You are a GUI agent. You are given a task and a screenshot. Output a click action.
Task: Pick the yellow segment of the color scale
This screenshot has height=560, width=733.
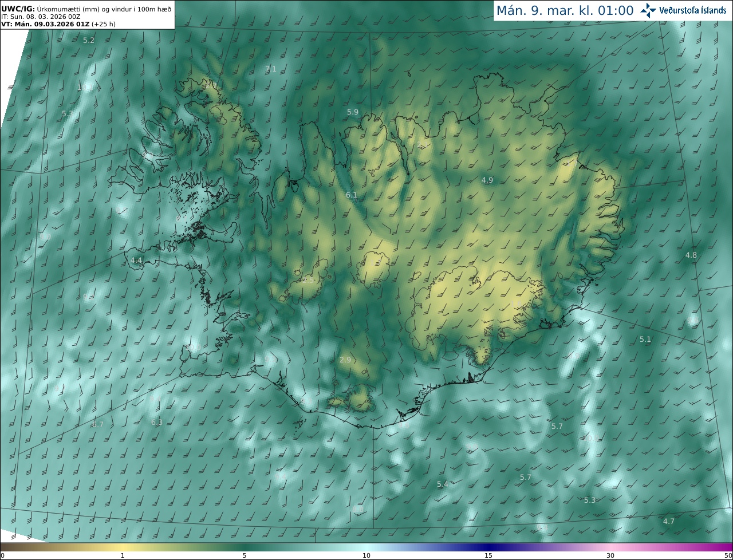[x=123, y=547]
